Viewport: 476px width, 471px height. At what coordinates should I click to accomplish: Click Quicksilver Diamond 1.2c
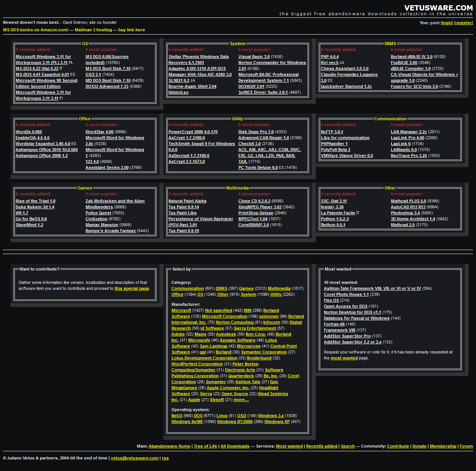pos(346,86)
